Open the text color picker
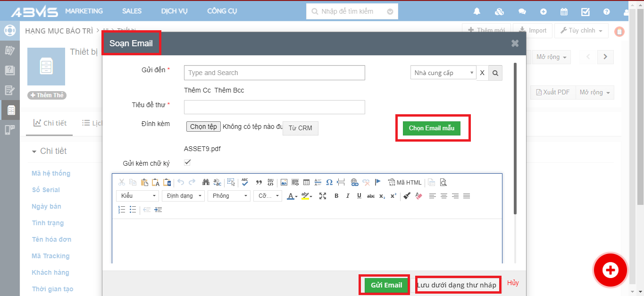The image size is (644, 296). [x=293, y=196]
